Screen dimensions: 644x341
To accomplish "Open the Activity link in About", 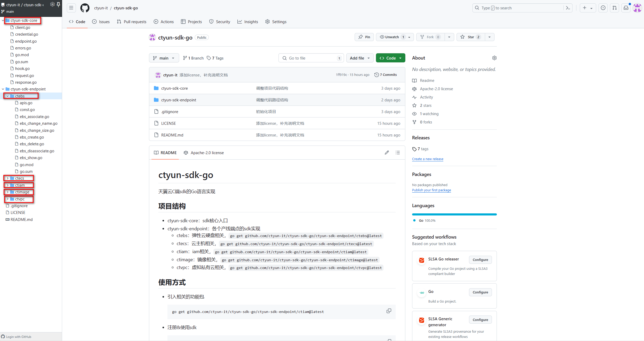I will pos(426,97).
